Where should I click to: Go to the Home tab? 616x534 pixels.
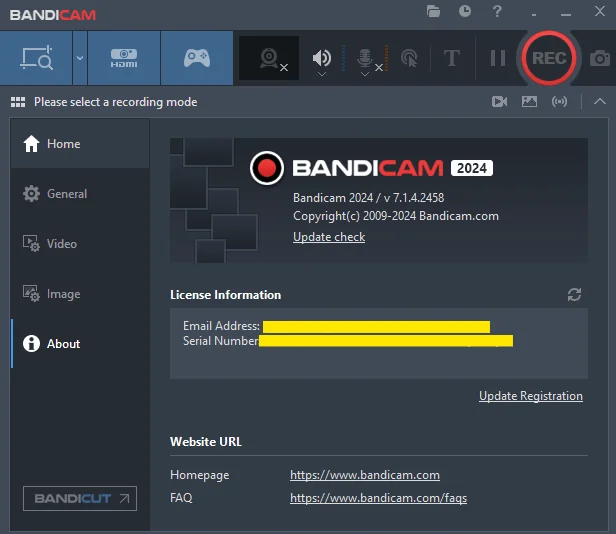(x=80, y=144)
